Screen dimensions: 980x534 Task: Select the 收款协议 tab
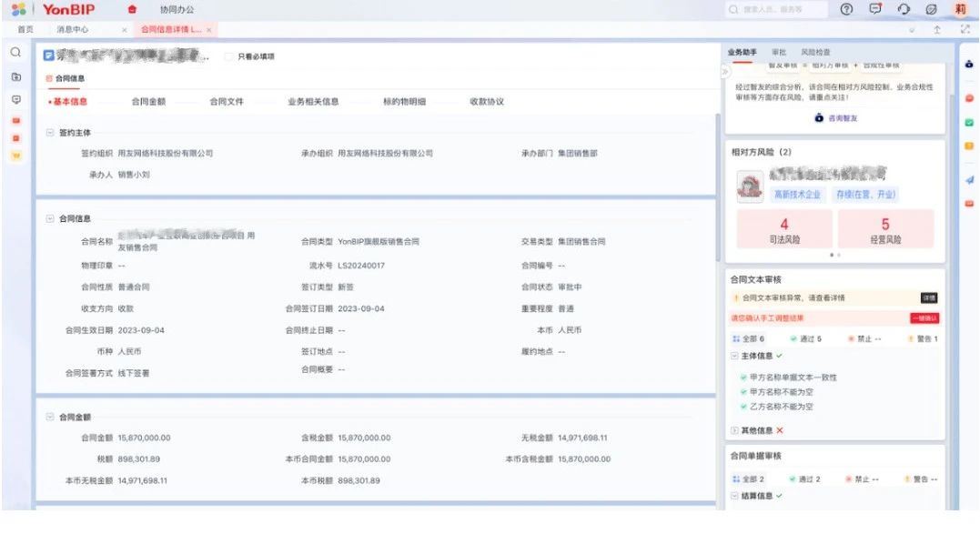point(486,102)
